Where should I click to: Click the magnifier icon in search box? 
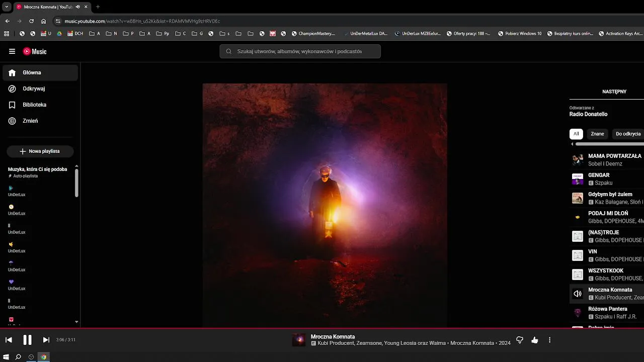(228, 51)
